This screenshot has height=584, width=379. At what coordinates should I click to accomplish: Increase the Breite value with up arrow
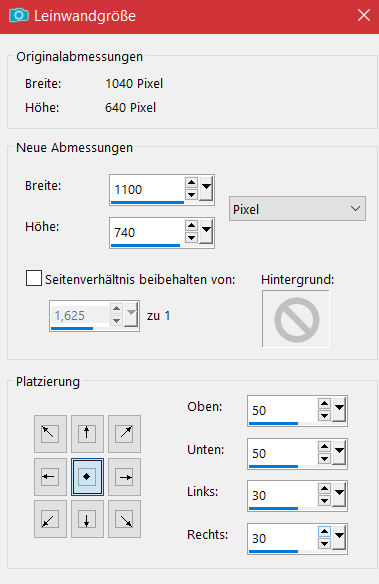point(191,182)
